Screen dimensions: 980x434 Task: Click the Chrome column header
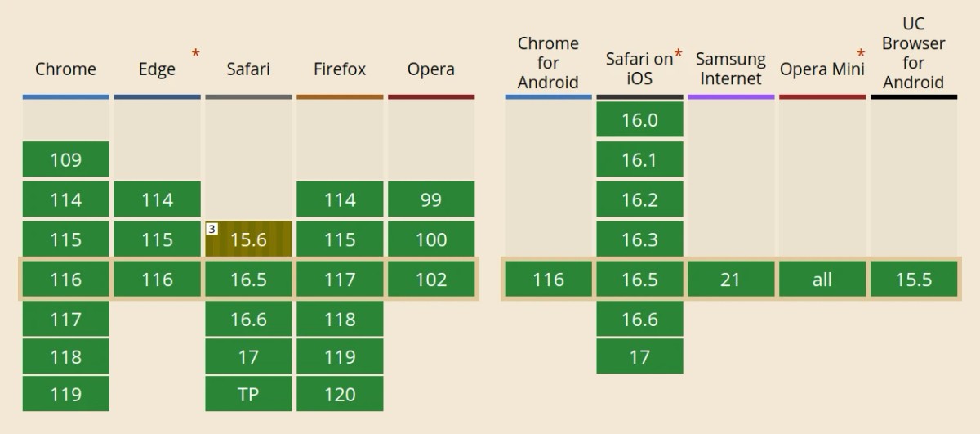click(66, 69)
